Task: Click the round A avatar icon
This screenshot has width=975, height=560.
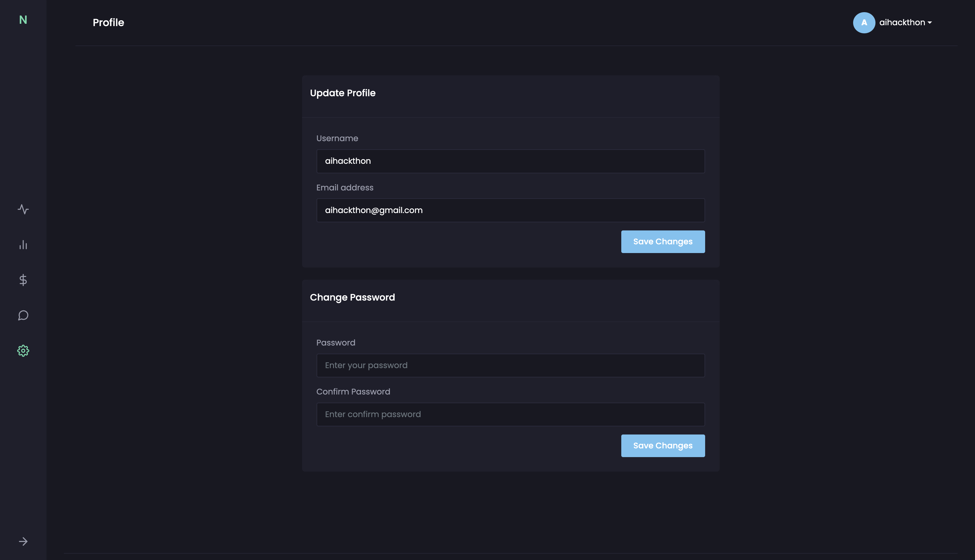Action: coord(864,23)
